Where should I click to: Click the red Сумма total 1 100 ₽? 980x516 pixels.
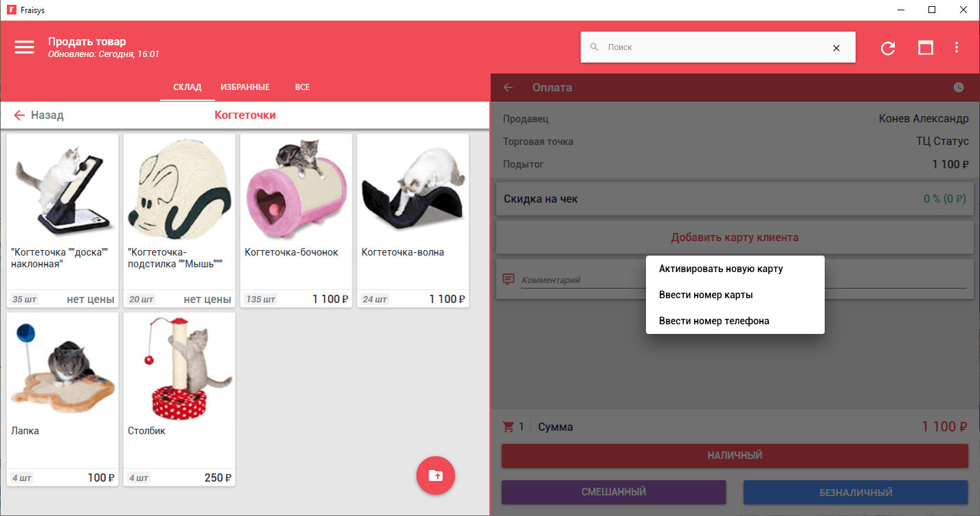tap(944, 427)
